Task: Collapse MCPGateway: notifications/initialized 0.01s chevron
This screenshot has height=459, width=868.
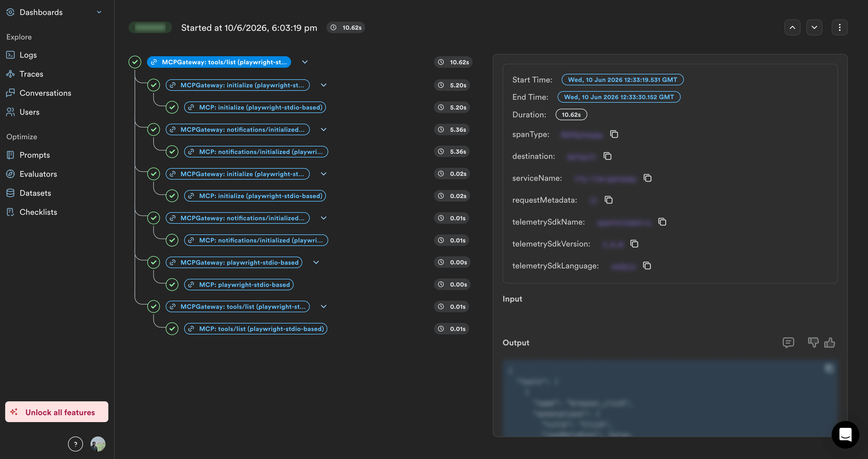Action: (x=324, y=218)
